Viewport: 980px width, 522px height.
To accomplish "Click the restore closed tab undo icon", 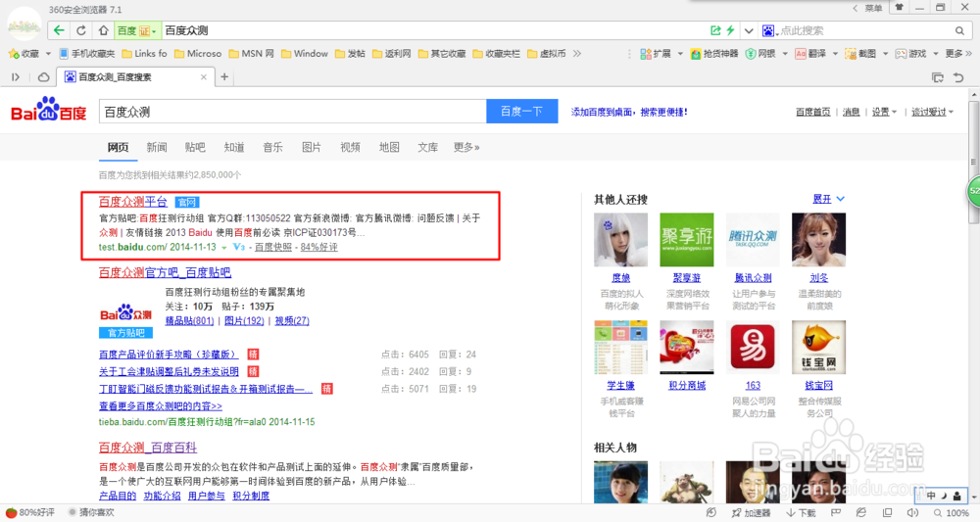I will click(958, 76).
